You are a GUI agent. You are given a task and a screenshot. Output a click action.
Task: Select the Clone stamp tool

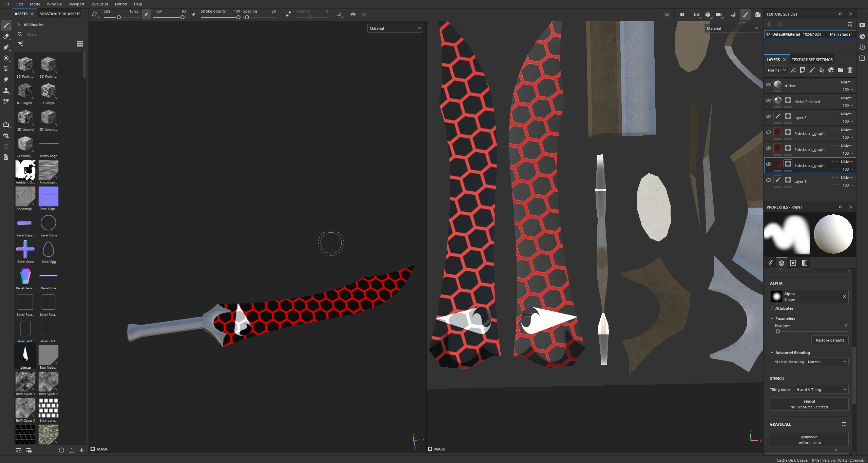[x=6, y=91]
